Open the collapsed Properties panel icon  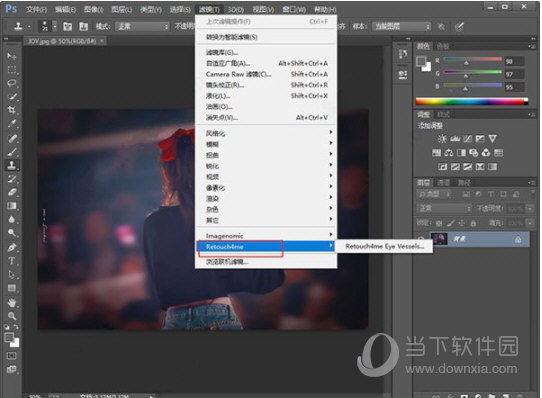coord(403,74)
